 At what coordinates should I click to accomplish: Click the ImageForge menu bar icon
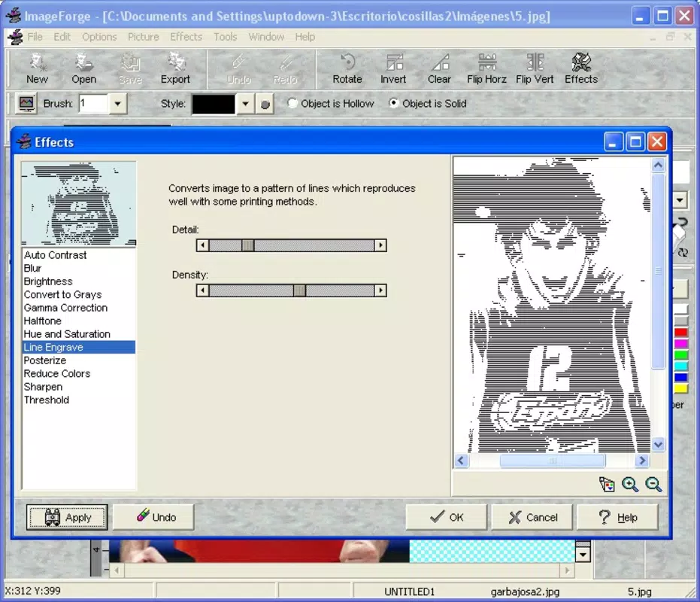tap(14, 37)
